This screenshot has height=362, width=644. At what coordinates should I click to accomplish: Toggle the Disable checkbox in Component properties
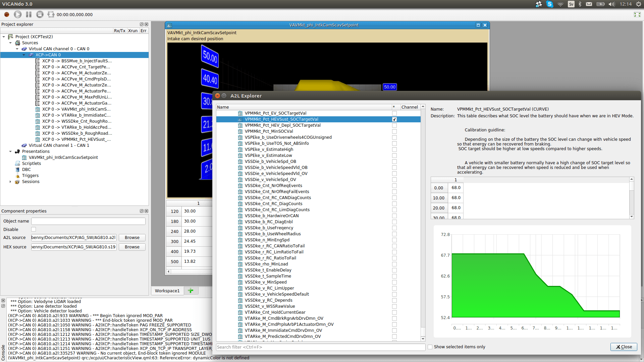click(x=34, y=229)
